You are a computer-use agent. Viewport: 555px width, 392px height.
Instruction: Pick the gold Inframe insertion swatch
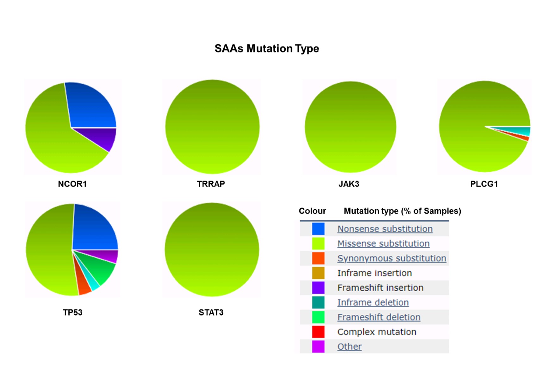coord(318,273)
